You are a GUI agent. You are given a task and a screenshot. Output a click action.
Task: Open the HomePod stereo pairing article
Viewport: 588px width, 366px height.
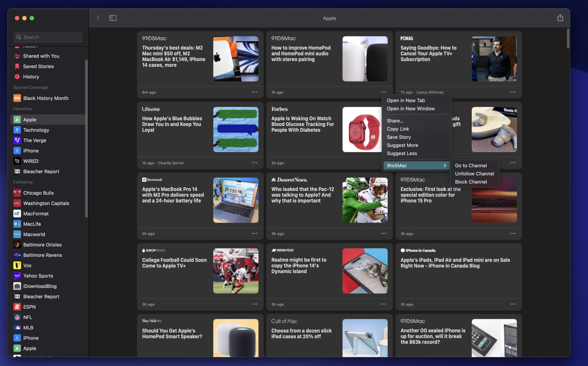point(301,53)
